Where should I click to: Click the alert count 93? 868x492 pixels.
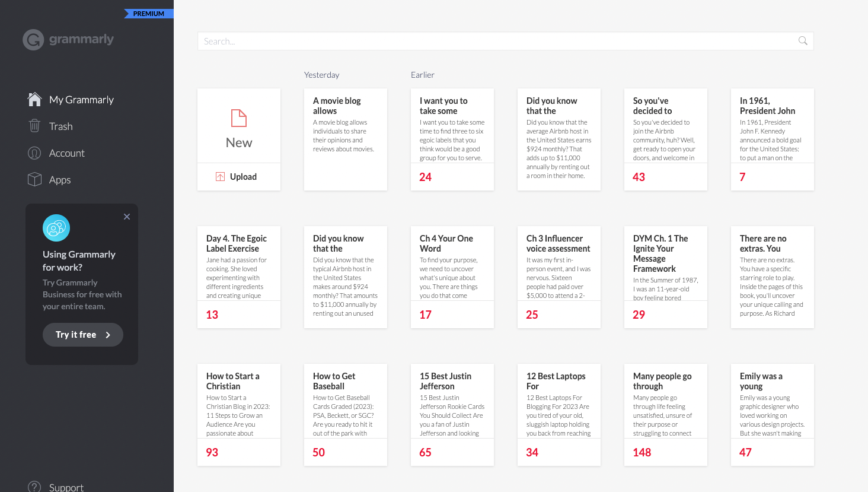(x=212, y=452)
